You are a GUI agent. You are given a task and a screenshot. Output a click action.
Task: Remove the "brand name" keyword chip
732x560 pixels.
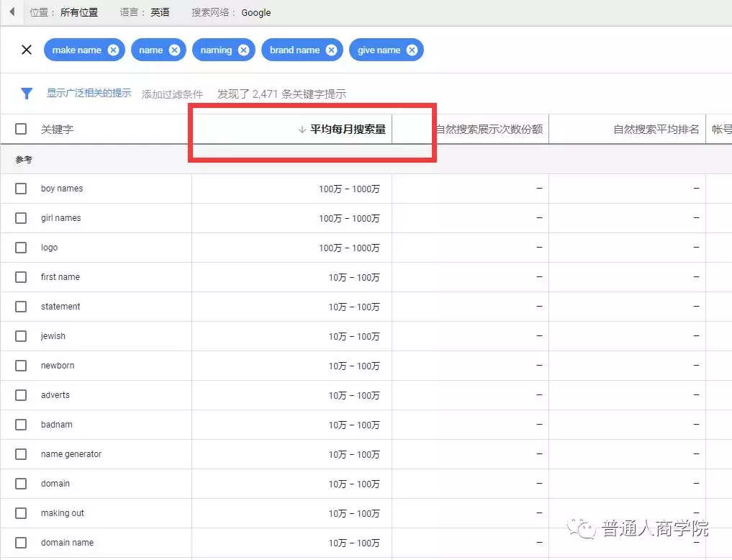(x=331, y=50)
